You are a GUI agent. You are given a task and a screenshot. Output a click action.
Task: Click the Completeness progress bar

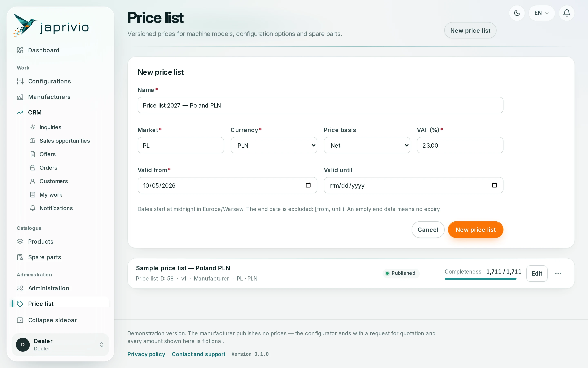coord(480,279)
